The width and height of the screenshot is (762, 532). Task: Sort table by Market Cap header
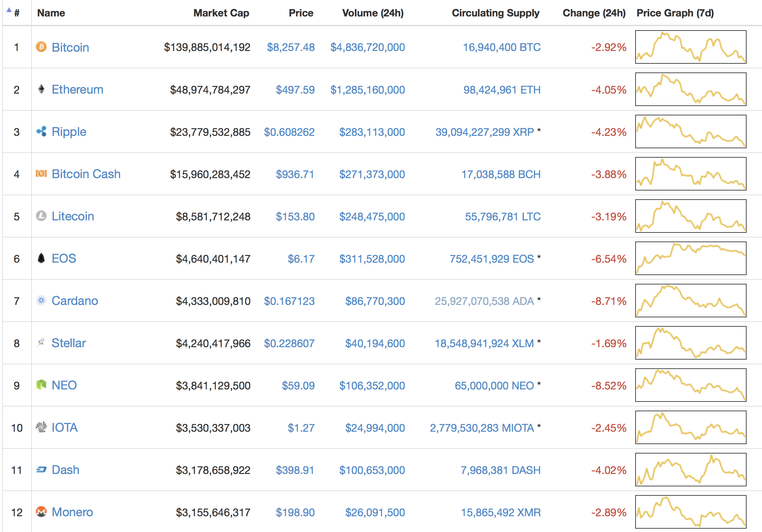point(221,13)
